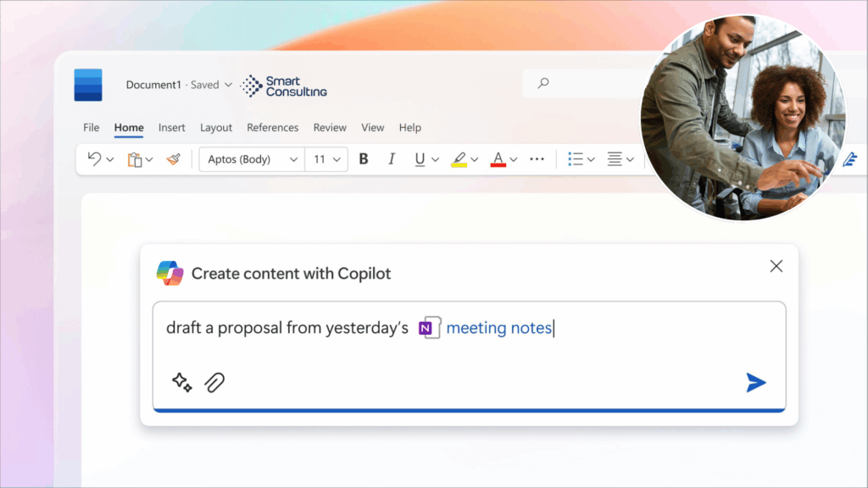The width and height of the screenshot is (868, 488).
Task: Switch to the References tab
Action: click(272, 128)
